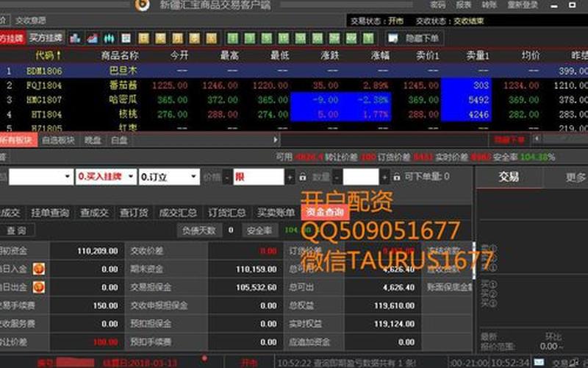Click the 日入金 deposit coin icon

coord(39,269)
